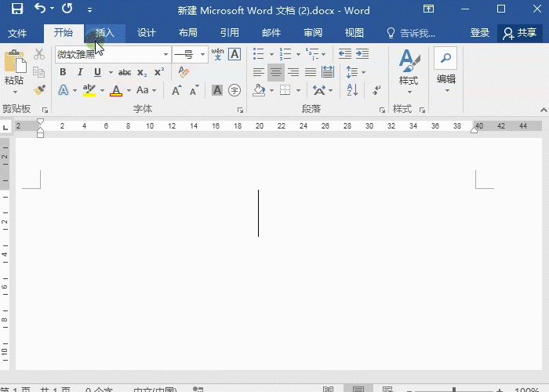
Task: Open the font name dropdown (微软雅黑)
Action: (165, 55)
